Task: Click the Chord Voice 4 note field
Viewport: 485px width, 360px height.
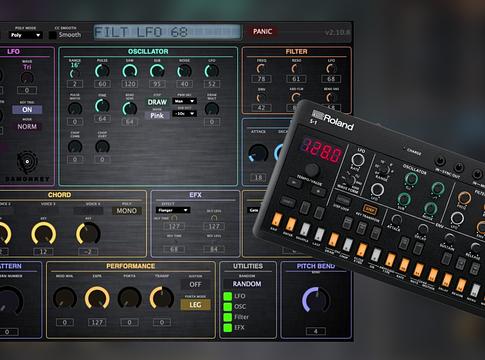Action: 88,211
